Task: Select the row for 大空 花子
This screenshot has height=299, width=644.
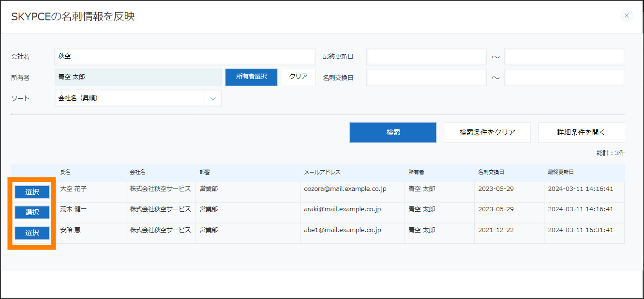Action: point(32,192)
